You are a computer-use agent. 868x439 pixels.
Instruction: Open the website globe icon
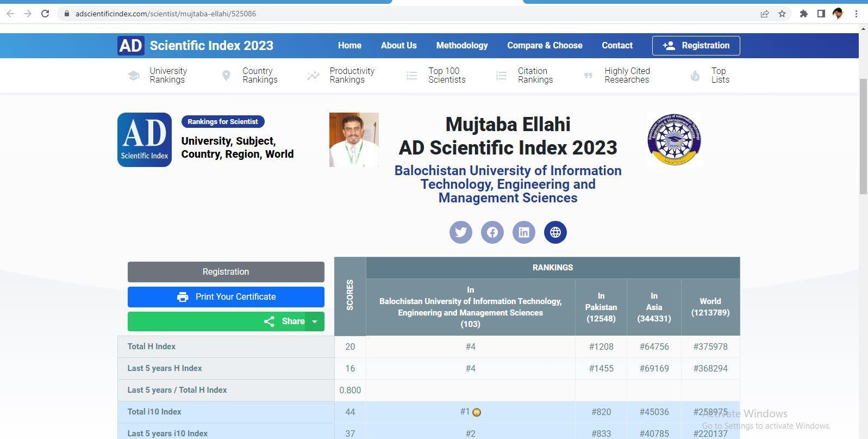click(555, 232)
